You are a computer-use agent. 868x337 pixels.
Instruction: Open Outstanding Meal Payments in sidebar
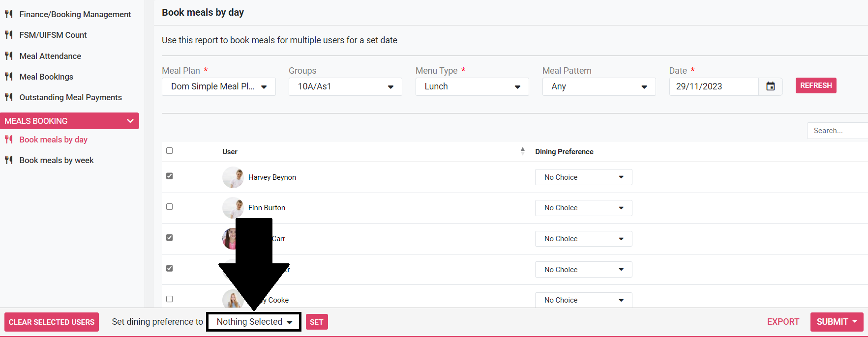pyautogui.click(x=70, y=97)
